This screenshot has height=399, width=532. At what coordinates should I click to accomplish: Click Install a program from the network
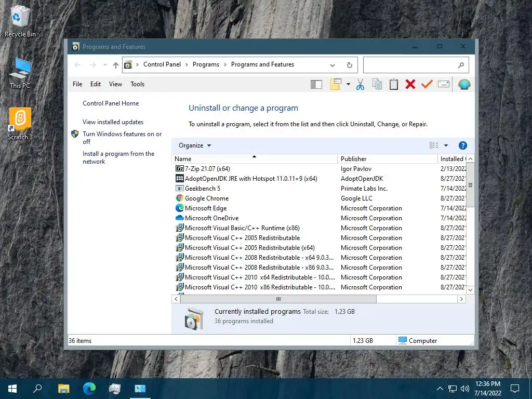tap(118, 157)
